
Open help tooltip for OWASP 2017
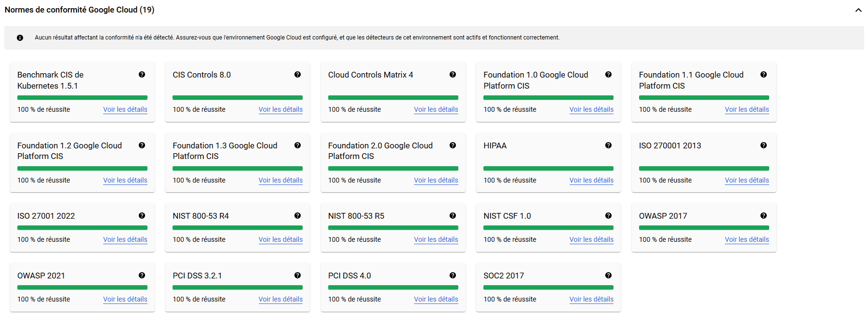(x=763, y=216)
